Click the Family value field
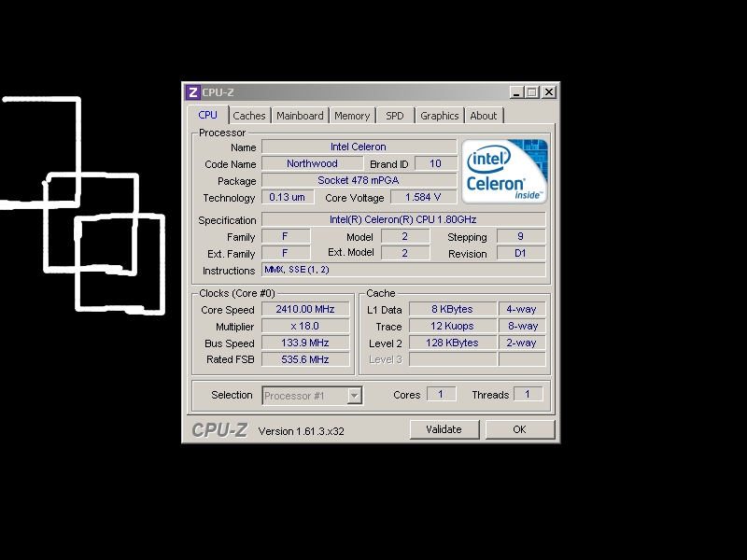 (286, 236)
